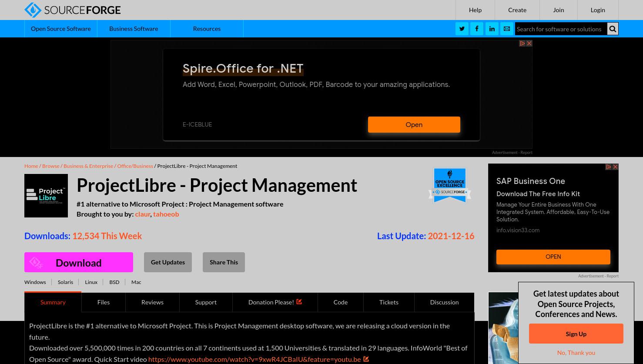Share on LinkedIn icon
This screenshot has width=643, height=364.
492,29
